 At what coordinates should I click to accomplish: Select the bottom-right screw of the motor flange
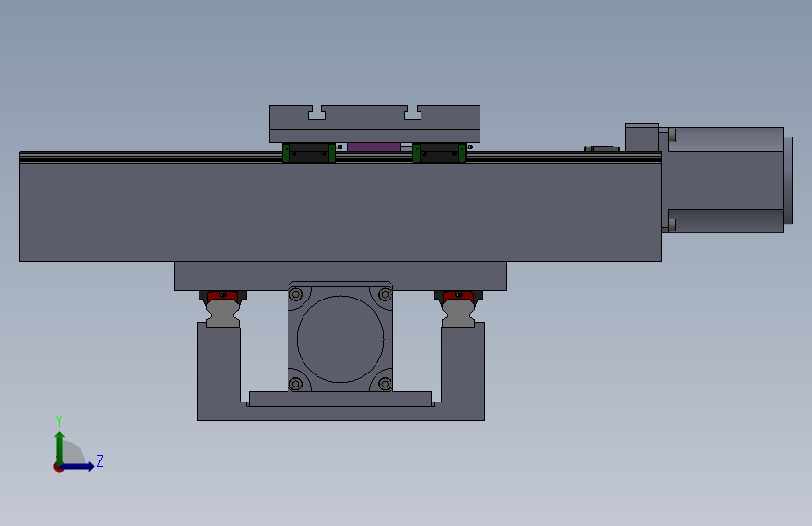pyautogui.click(x=385, y=384)
